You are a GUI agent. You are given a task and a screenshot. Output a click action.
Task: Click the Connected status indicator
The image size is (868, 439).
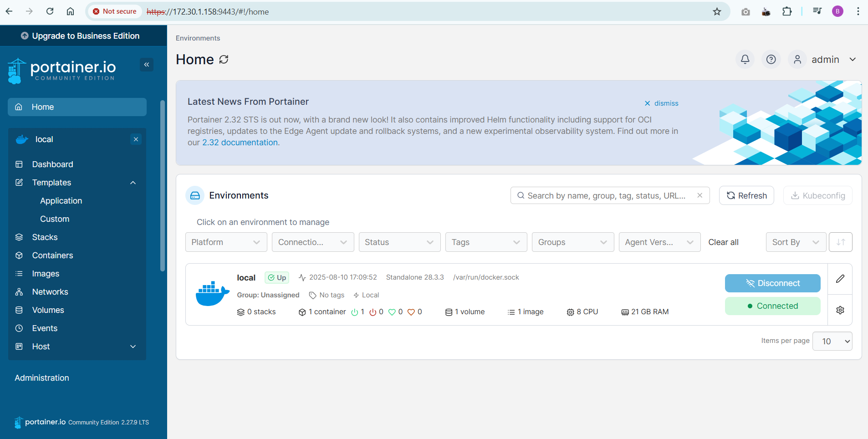pos(772,306)
